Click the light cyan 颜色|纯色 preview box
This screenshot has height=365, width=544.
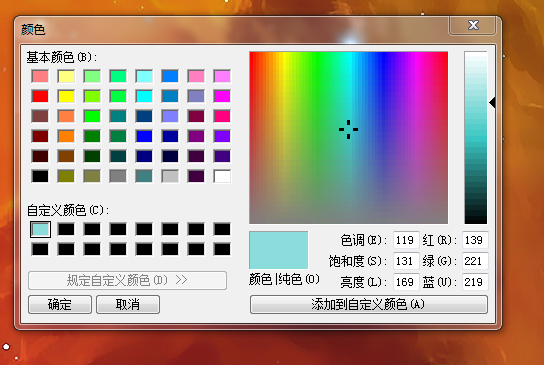tap(279, 250)
